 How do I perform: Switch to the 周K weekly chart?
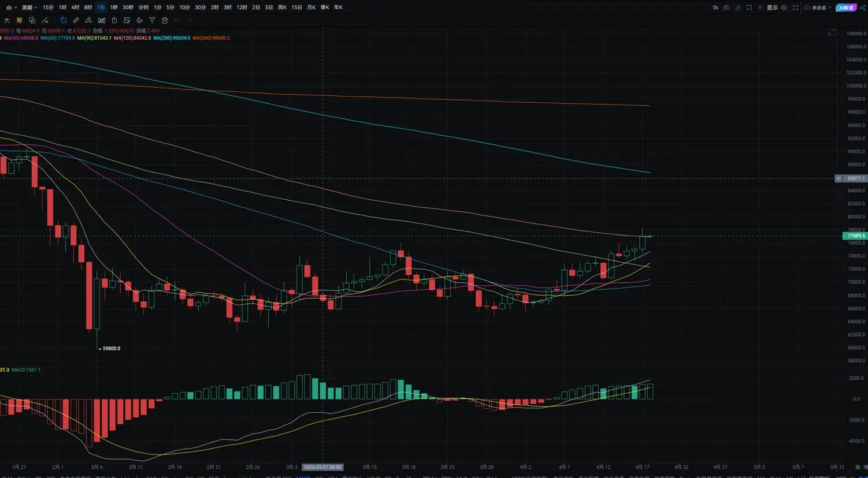[282, 8]
